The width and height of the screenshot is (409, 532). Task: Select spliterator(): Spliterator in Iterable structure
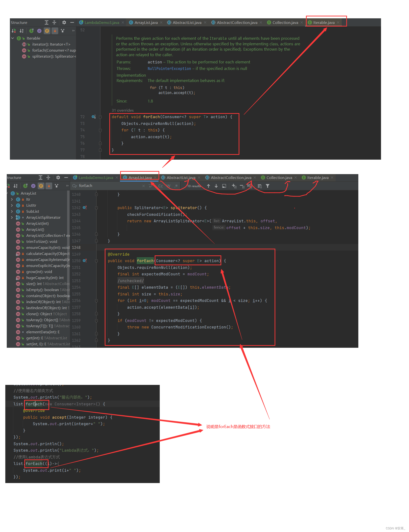pos(49,56)
